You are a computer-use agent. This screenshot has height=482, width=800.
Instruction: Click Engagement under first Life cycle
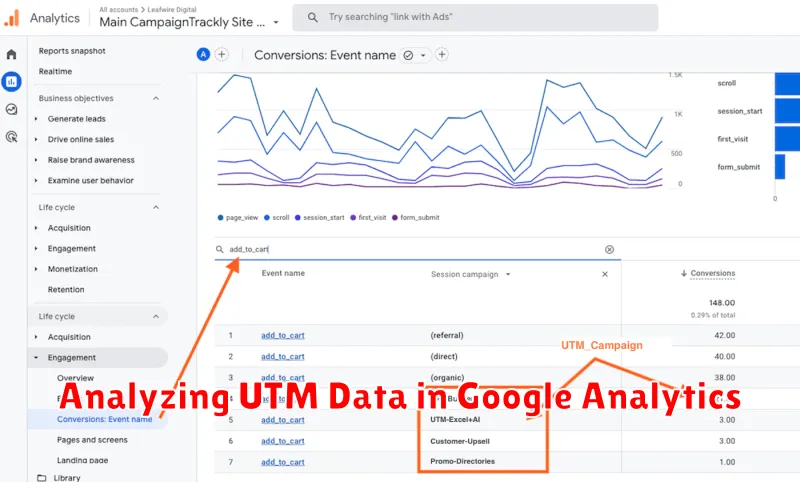click(x=71, y=248)
